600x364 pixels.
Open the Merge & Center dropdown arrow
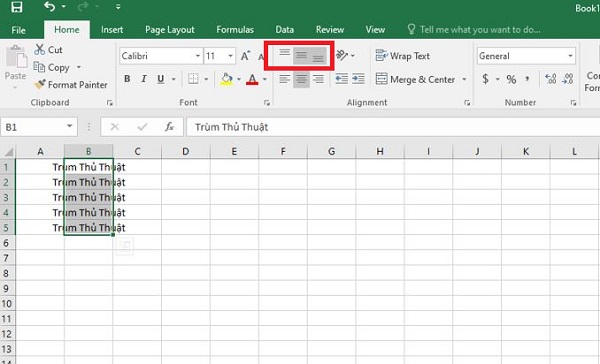tap(464, 79)
